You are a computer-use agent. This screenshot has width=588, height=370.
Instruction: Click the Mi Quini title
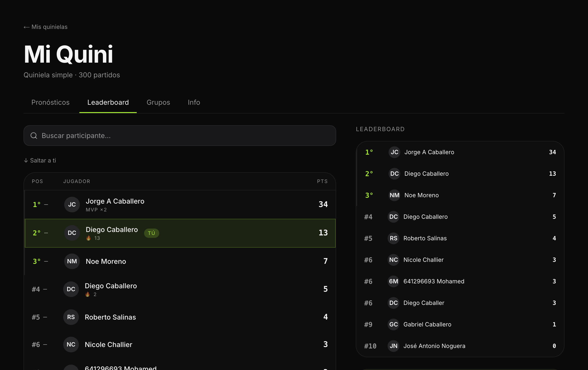click(x=68, y=54)
